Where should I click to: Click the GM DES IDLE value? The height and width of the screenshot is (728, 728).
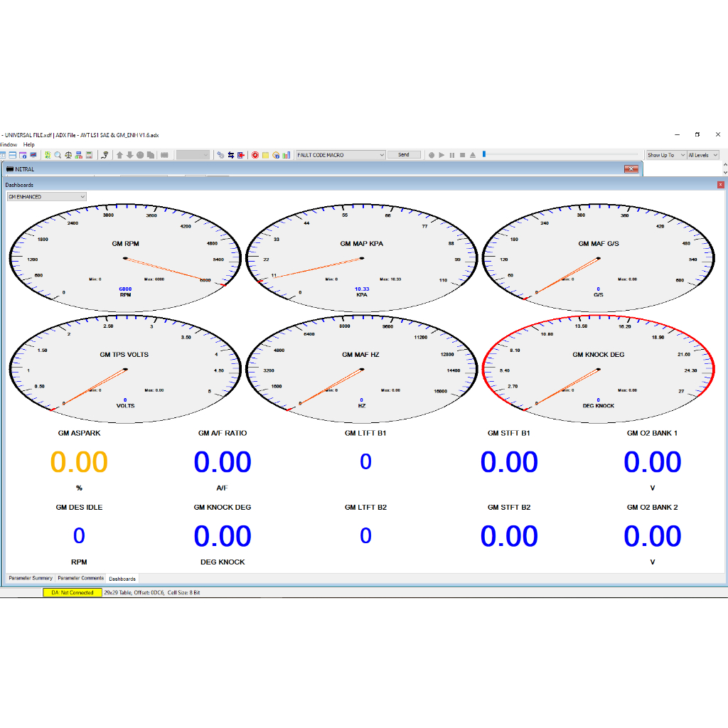point(79,535)
